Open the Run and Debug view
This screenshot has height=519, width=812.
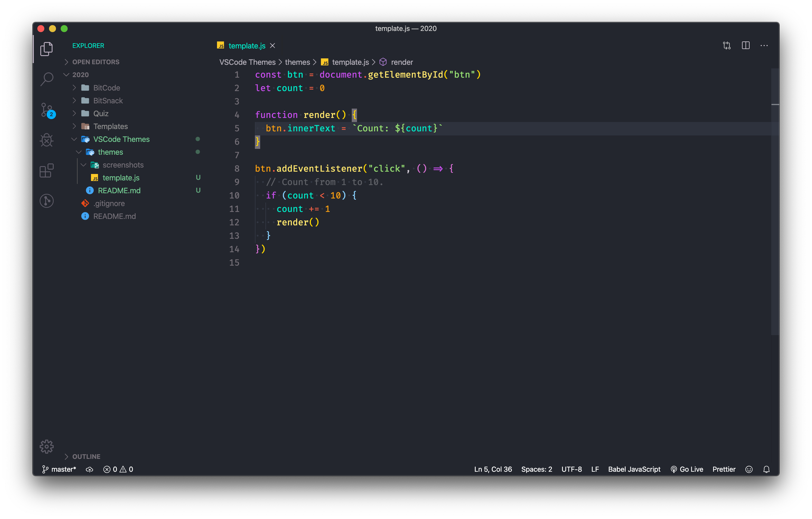pos(47,140)
